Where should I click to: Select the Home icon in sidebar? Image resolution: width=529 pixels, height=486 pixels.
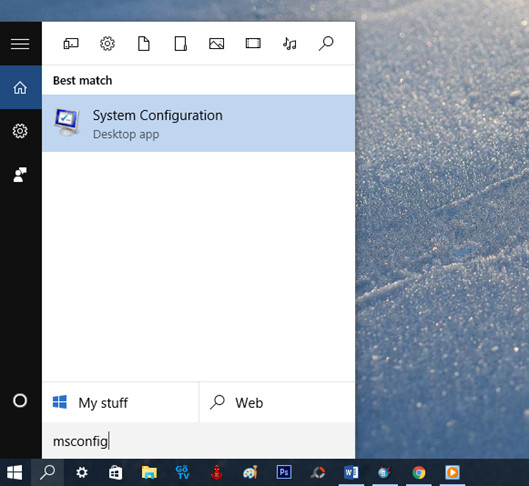20,88
